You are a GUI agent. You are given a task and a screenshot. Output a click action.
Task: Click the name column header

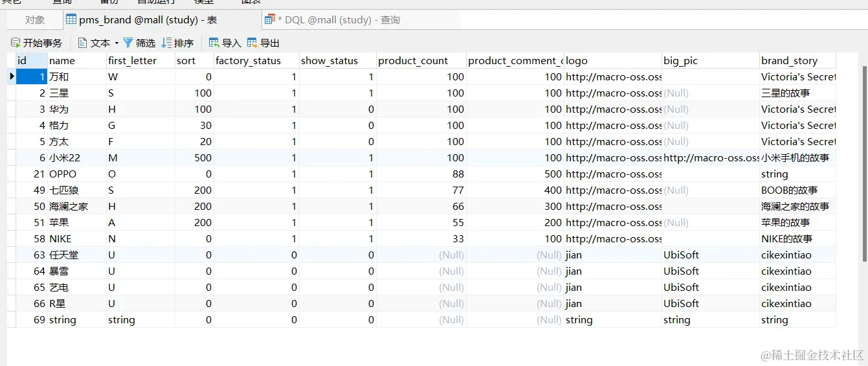tap(77, 60)
